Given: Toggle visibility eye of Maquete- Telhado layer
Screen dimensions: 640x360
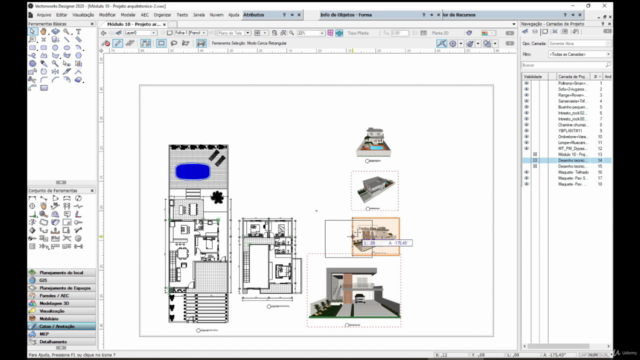Looking at the screenshot, I should [x=527, y=172].
